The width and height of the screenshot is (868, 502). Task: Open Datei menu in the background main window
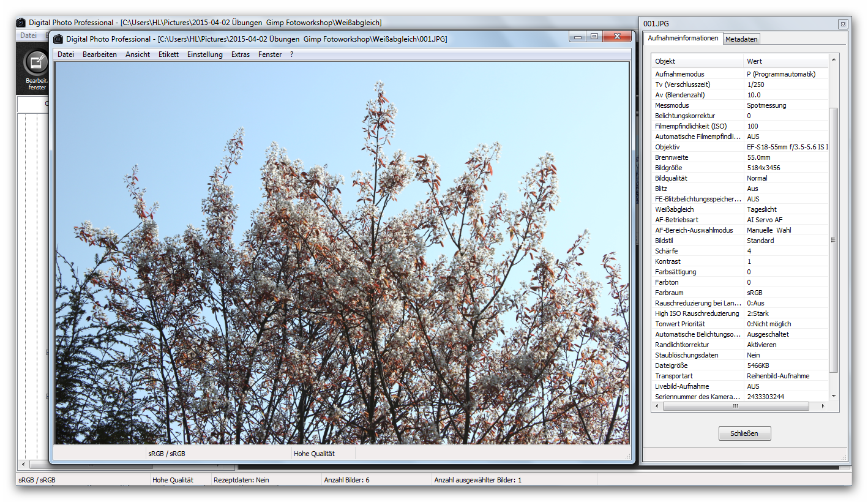[x=28, y=36]
